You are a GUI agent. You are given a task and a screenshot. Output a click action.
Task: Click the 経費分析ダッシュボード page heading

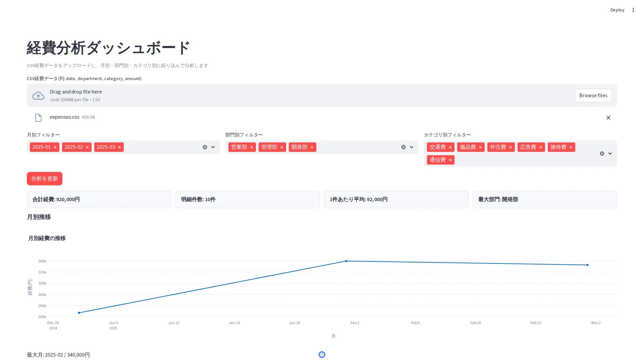(108, 48)
